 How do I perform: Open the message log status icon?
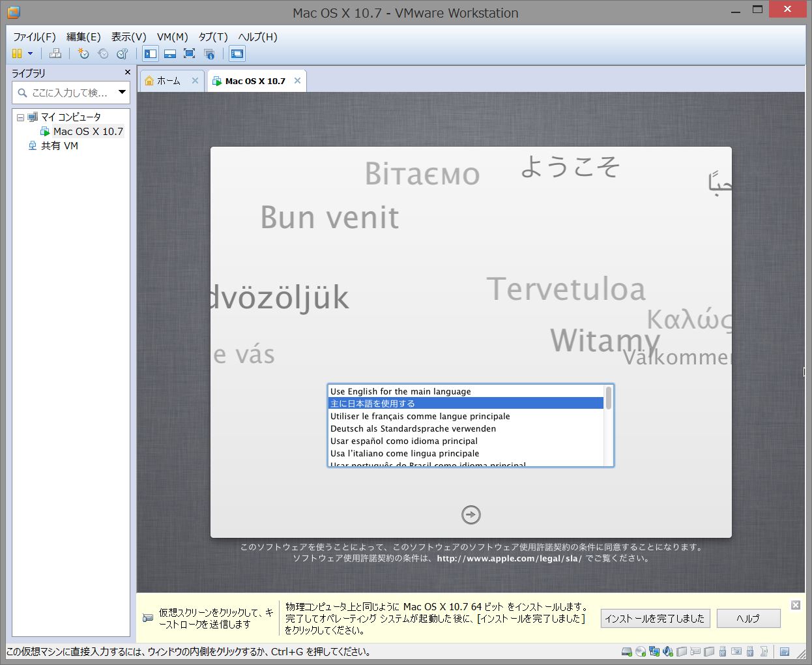tap(785, 651)
